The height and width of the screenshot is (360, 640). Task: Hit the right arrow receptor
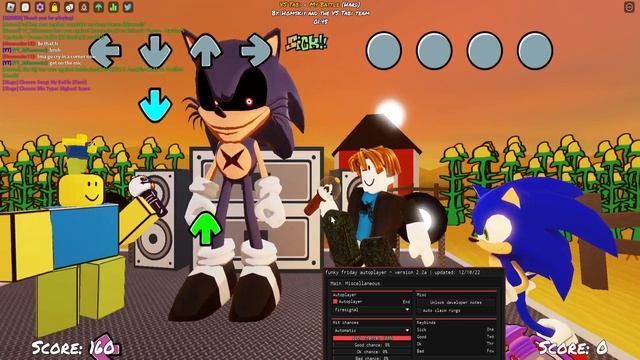point(256,51)
